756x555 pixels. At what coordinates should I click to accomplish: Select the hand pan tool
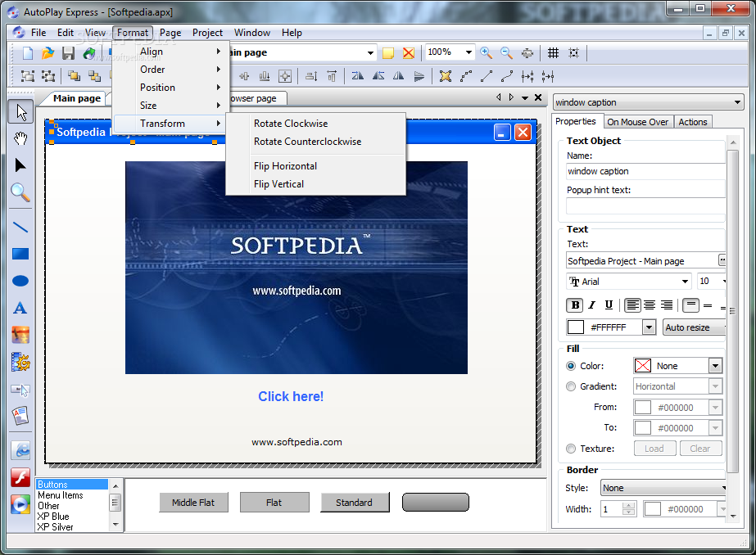point(20,139)
